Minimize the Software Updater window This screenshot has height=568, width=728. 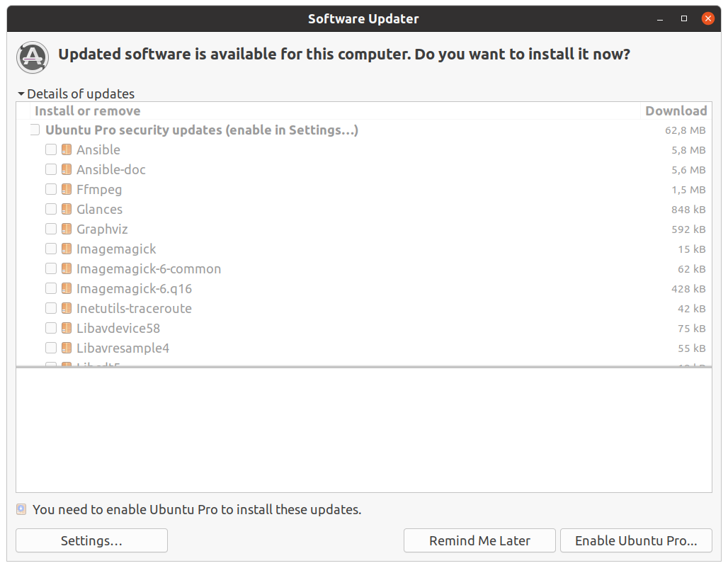coord(660,19)
